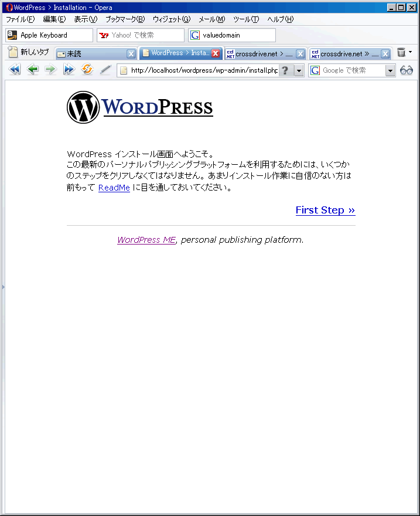Open the ファイル(F) menu
Viewport: 420px width, 516px height.
21,19
